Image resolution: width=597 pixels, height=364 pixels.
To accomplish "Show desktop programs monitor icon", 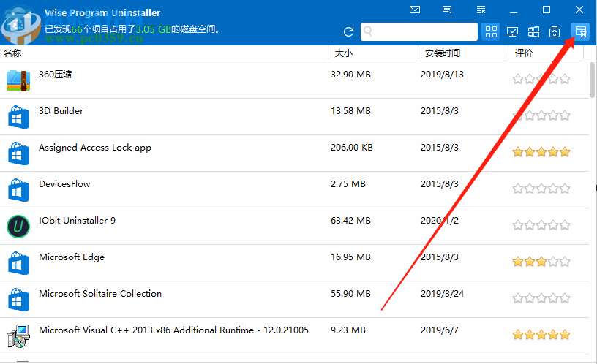I will [512, 31].
